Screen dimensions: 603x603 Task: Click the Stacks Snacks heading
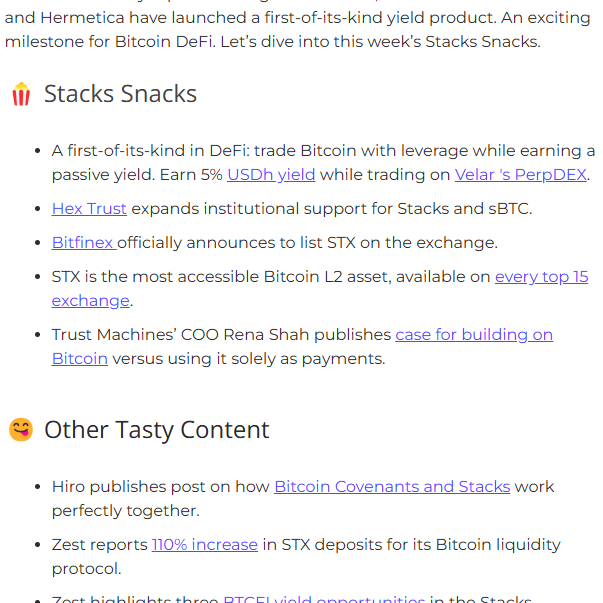(x=120, y=93)
